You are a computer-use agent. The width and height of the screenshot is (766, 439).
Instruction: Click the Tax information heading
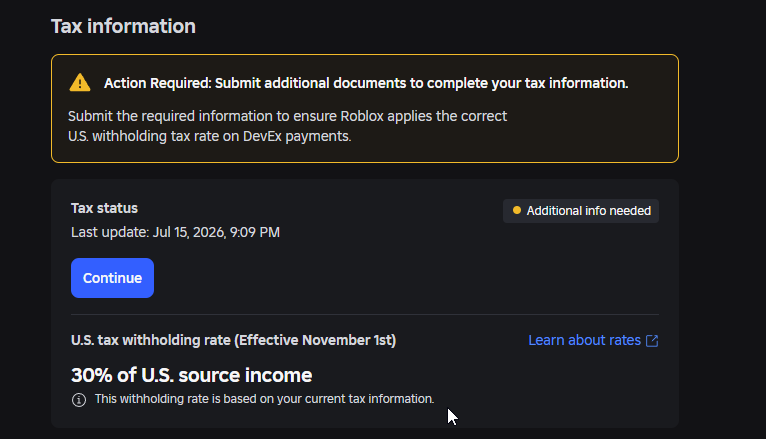coord(123,26)
